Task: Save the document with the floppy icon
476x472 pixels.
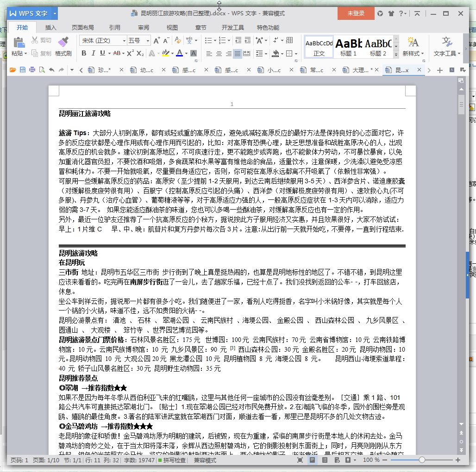Action: click(x=23, y=70)
